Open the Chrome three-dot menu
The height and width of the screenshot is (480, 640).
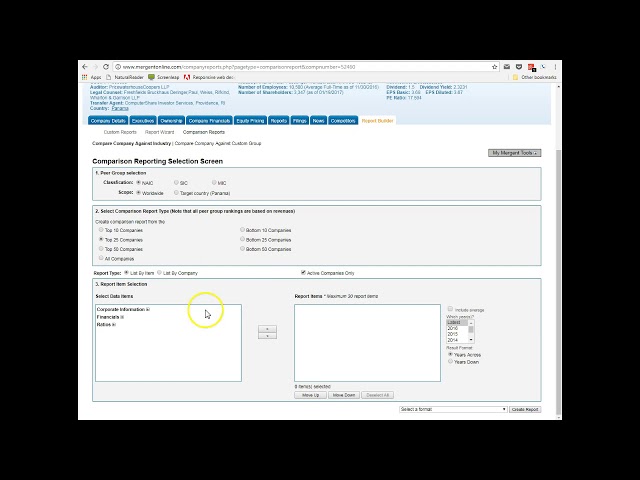(555, 67)
